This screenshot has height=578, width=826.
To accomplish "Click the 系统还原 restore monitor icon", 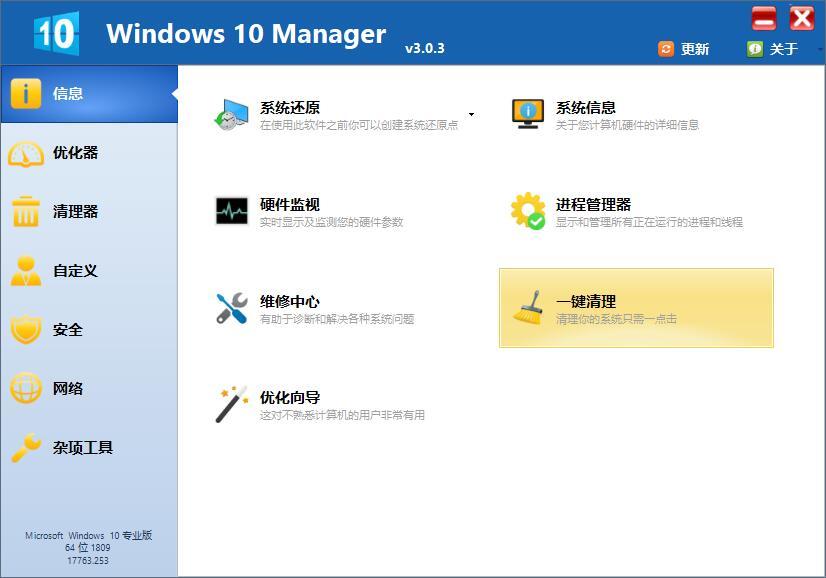I will pos(231,115).
